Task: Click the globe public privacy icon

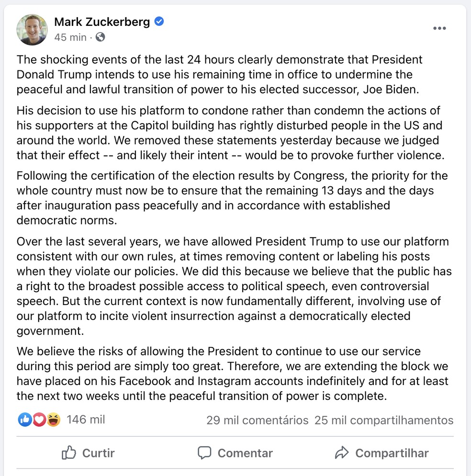Action: point(100,37)
